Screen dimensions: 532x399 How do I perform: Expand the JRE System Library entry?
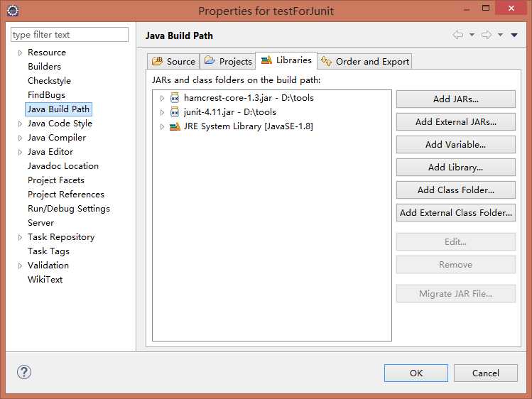[162, 126]
